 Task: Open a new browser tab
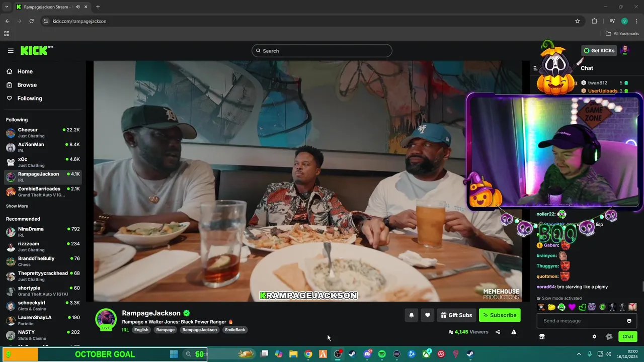pos(98,7)
